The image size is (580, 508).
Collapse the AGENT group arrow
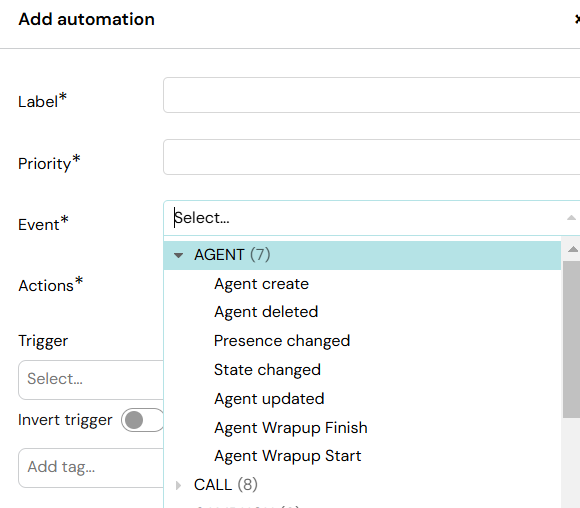(x=179, y=255)
